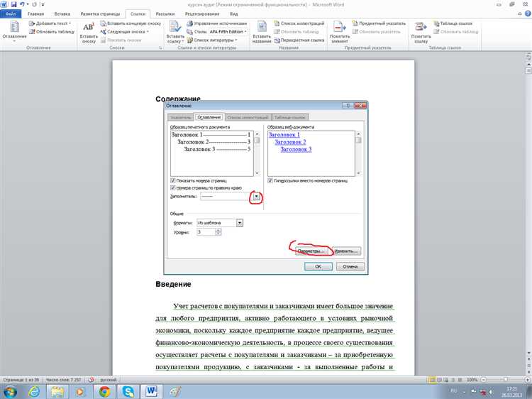Click Обновить таблицу in the Оглавление group

pos(52,31)
